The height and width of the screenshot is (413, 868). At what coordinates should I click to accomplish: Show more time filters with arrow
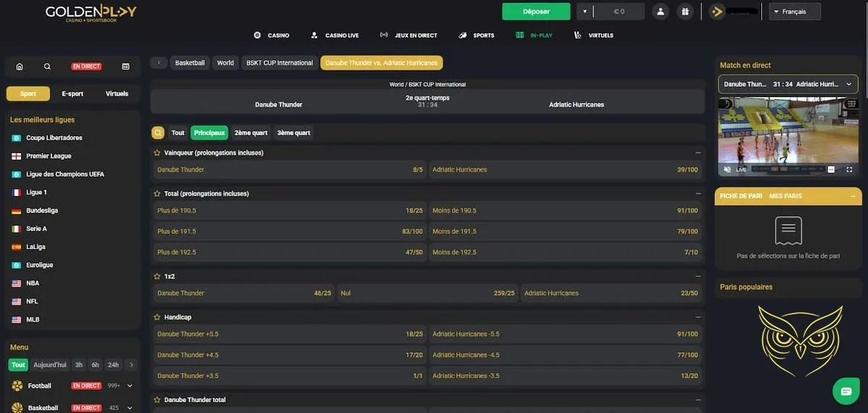(131, 365)
